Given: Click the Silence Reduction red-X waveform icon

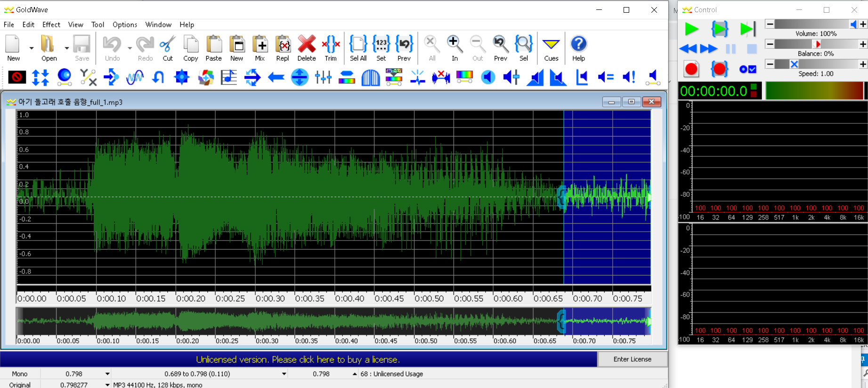Looking at the screenshot, I should point(441,77).
